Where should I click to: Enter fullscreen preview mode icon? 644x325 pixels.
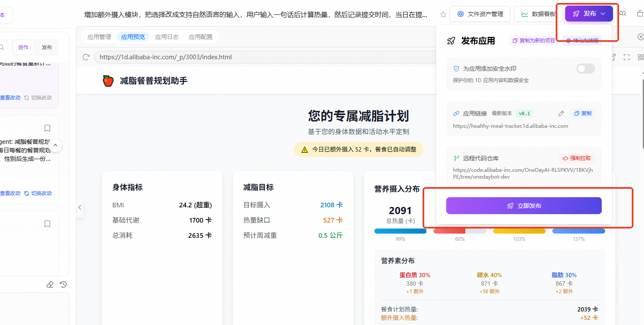coord(627,57)
